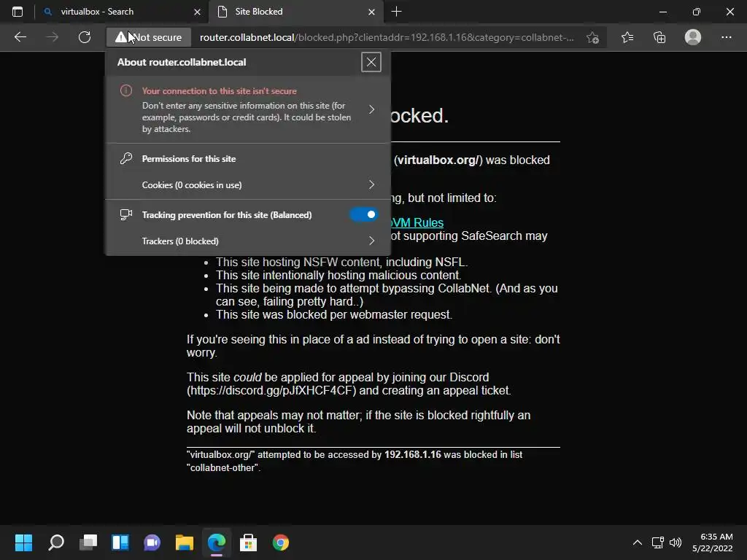This screenshot has width=747, height=560.
Task: Open Windows Start menu
Action: 24,542
